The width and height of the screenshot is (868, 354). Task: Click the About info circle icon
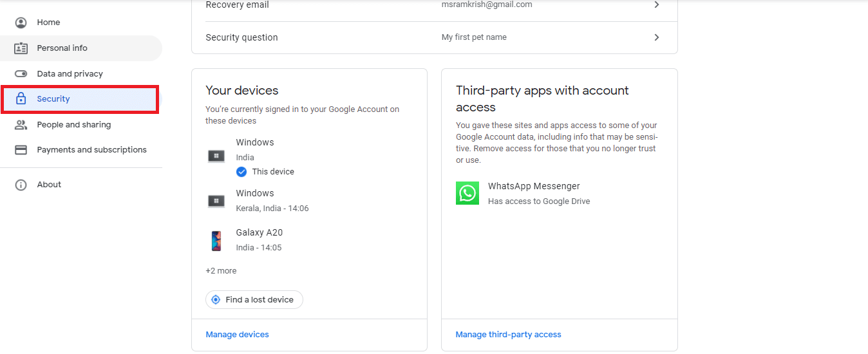21,185
